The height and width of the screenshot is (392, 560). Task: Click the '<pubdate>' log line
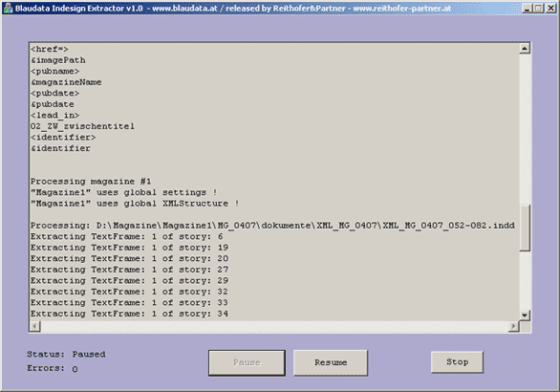[54, 94]
